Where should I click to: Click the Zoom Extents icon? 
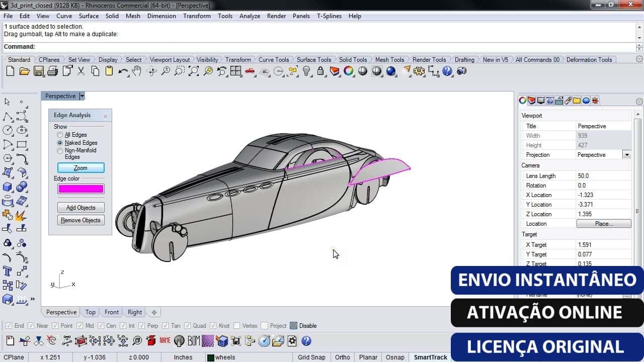pos(194,71)
